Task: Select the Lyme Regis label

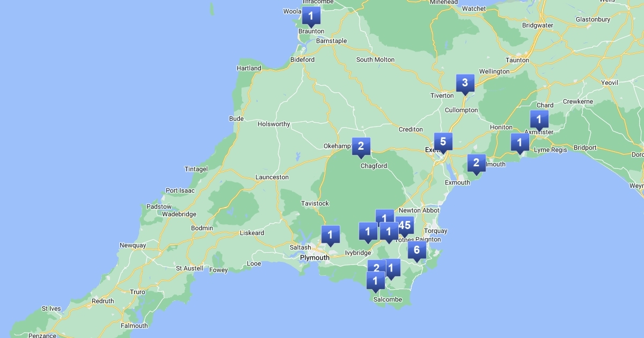Action: [550, 150]
